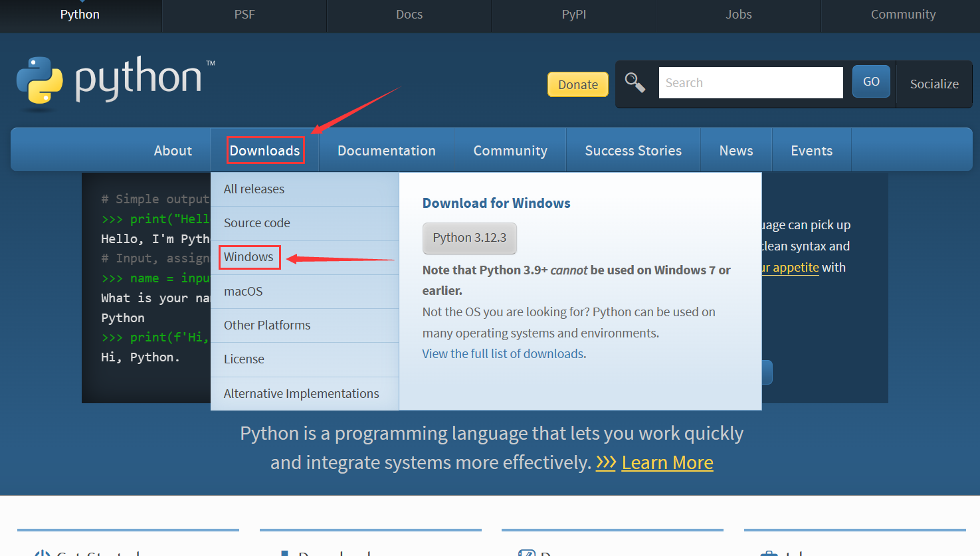Download Python 3.12.3 button
The image size is (980, 556).
469,238
